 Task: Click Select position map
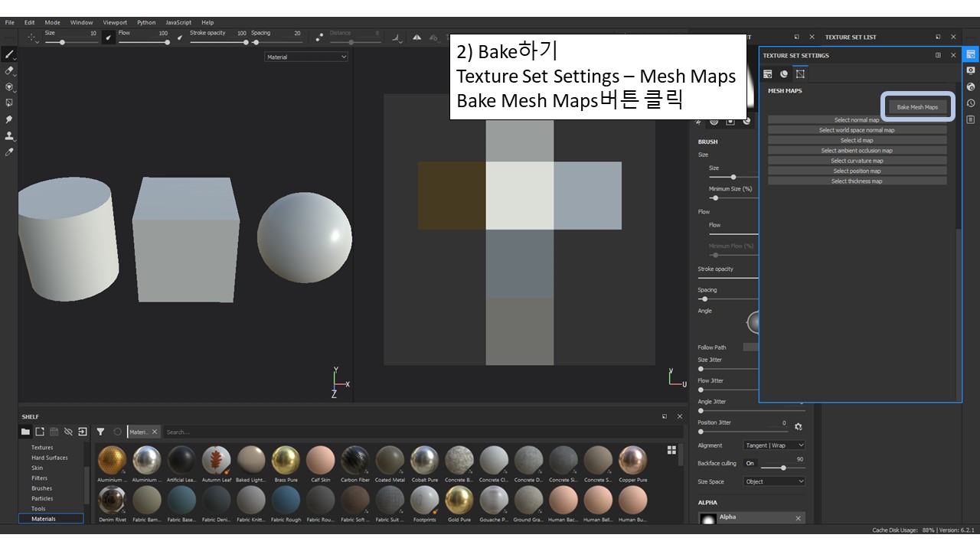[x=857, y=171]
